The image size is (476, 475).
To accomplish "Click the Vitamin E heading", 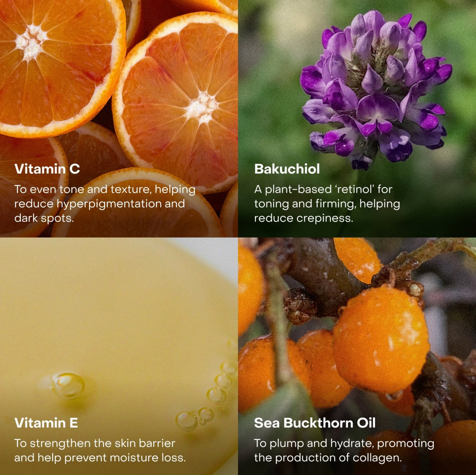I will tap(46, 423).
